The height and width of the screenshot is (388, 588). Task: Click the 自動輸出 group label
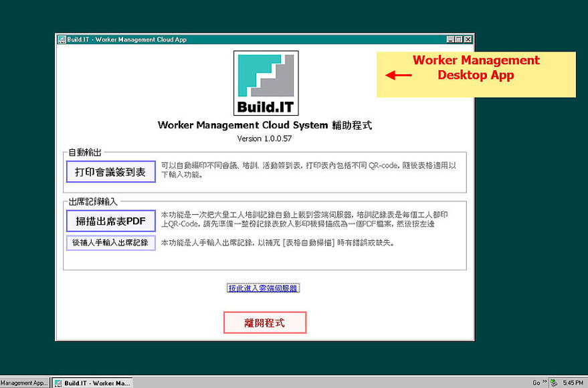pos(85,153)
